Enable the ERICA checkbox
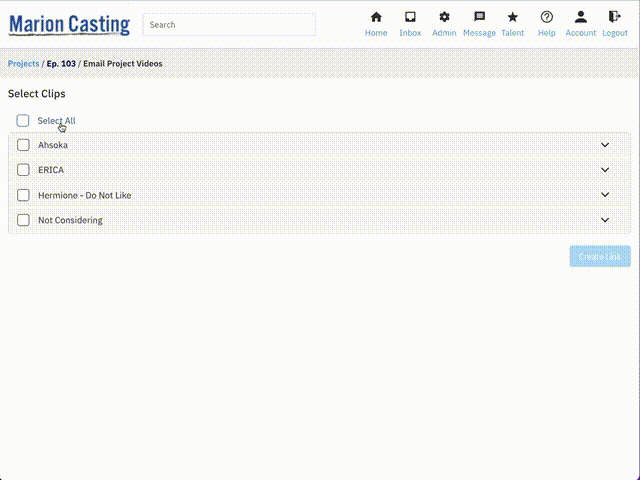This screenshot has height=480, width=640. coord(23,170)
